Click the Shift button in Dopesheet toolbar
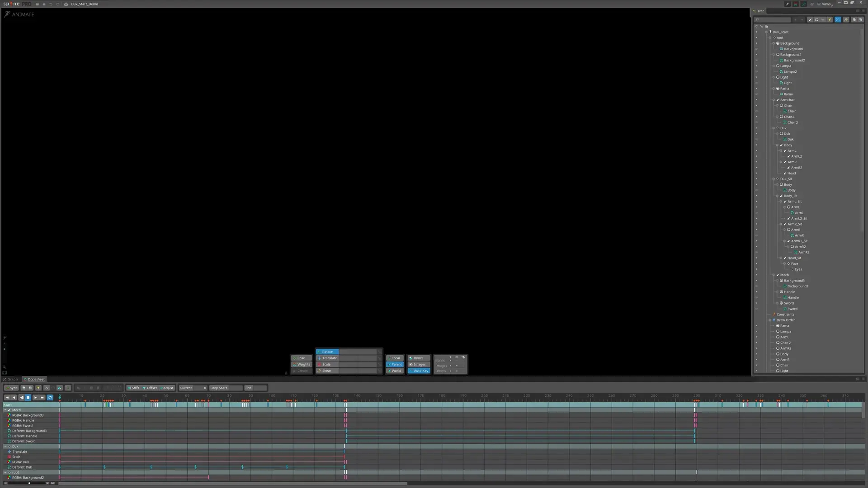 click(x=133, y=388)
